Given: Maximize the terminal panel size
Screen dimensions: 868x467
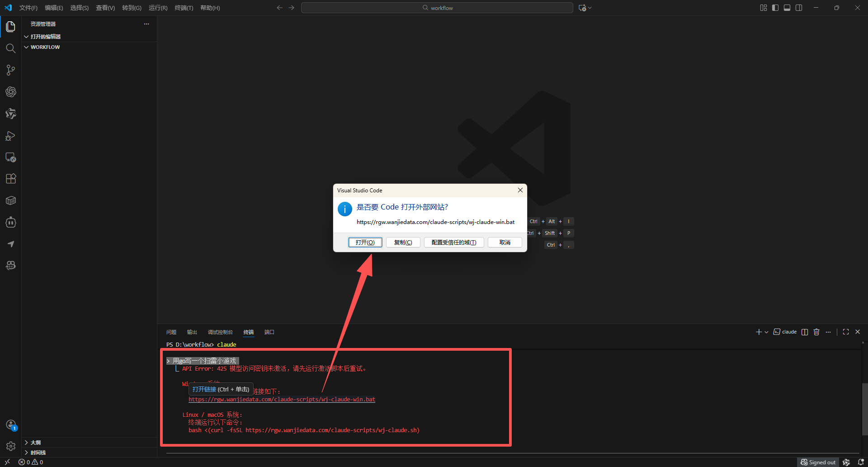Looking at the screenshot, I should click(x=846, y=332).
